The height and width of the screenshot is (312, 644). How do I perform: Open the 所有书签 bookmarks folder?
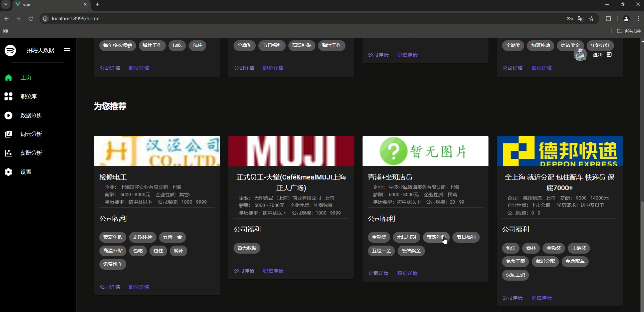(x=629, y=31)
